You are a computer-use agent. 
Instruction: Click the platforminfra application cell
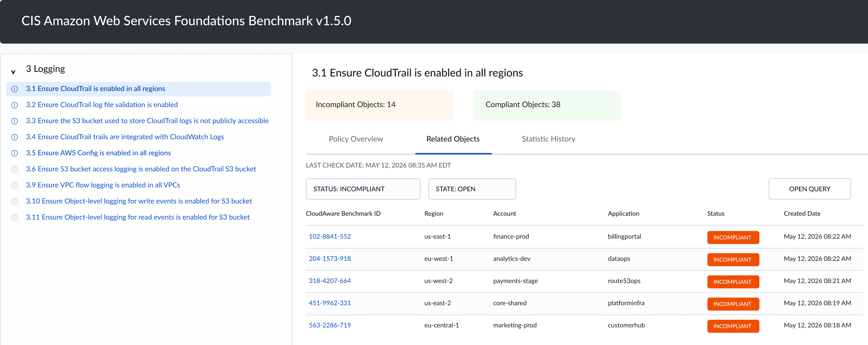[626, 303]
